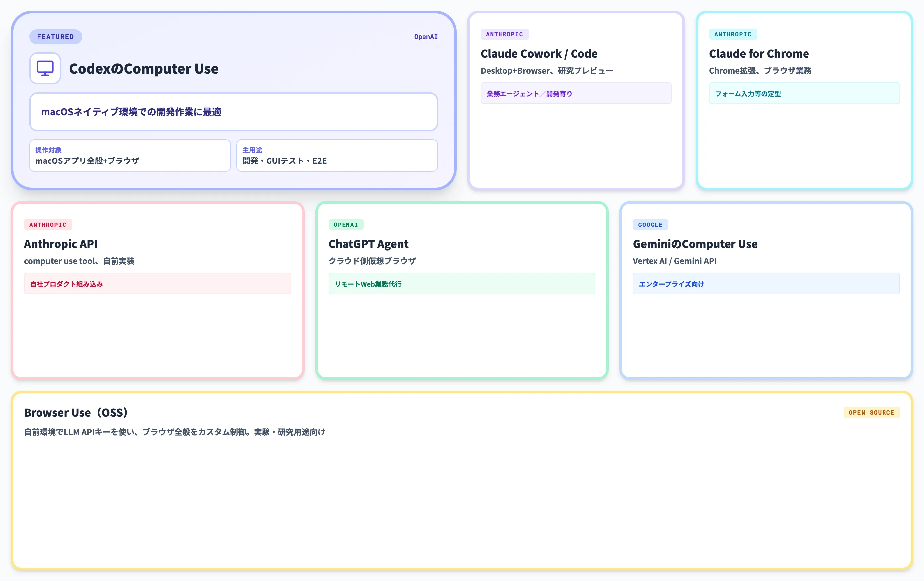Image resolution: width=924 pixels, height=581 pixels.
Task: Click the 操作対象 macOSアプリ全般+ブラウザ box
Action: 130,155
